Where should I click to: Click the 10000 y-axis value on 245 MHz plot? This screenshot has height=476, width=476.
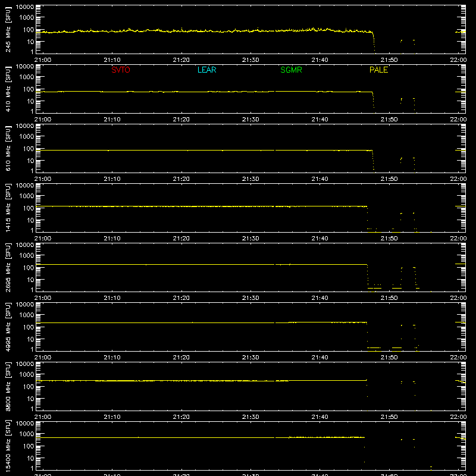click(x=25, y=7)
